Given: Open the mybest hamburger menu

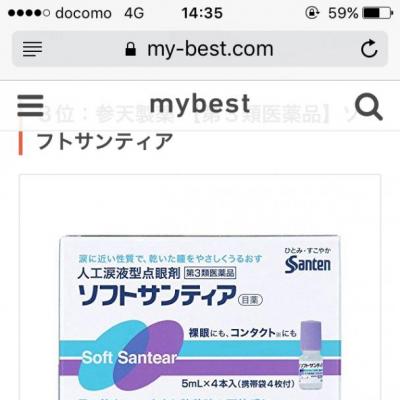Looking at the screenshot, I should [x=30, y=105].
